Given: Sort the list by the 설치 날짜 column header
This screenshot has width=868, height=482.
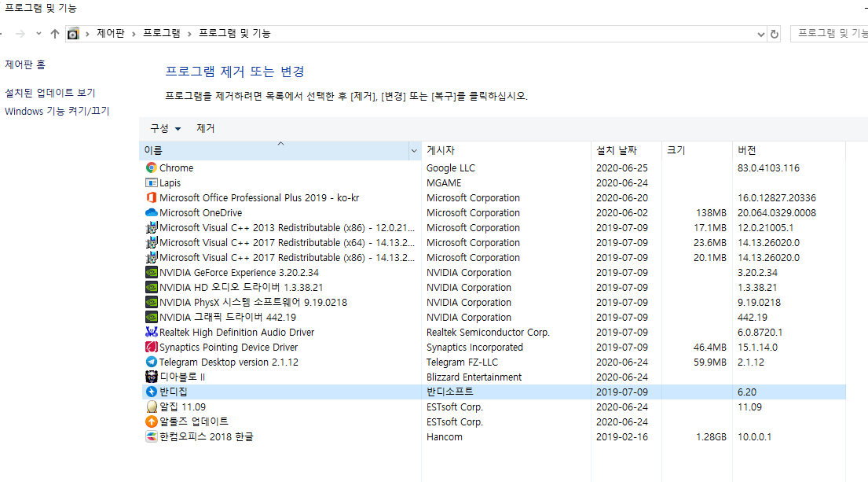Looking at the screenshot, I should click(x=626, y=151).
